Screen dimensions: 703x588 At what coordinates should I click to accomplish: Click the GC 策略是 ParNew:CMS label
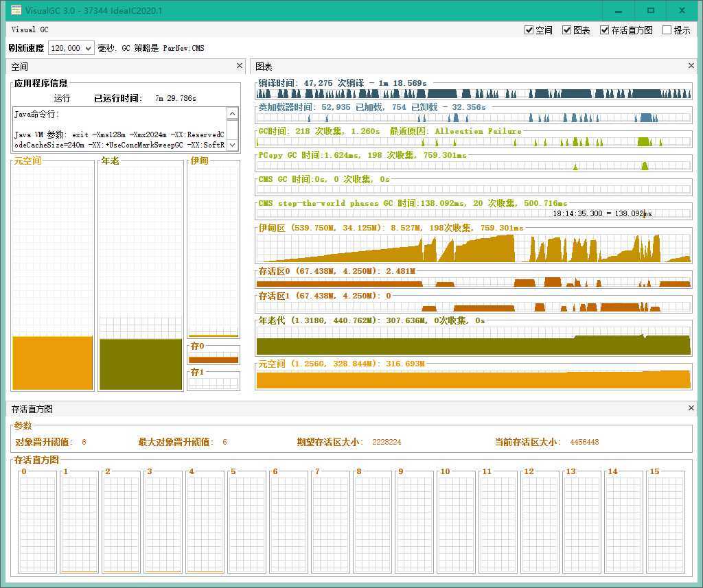pos(163,48)
